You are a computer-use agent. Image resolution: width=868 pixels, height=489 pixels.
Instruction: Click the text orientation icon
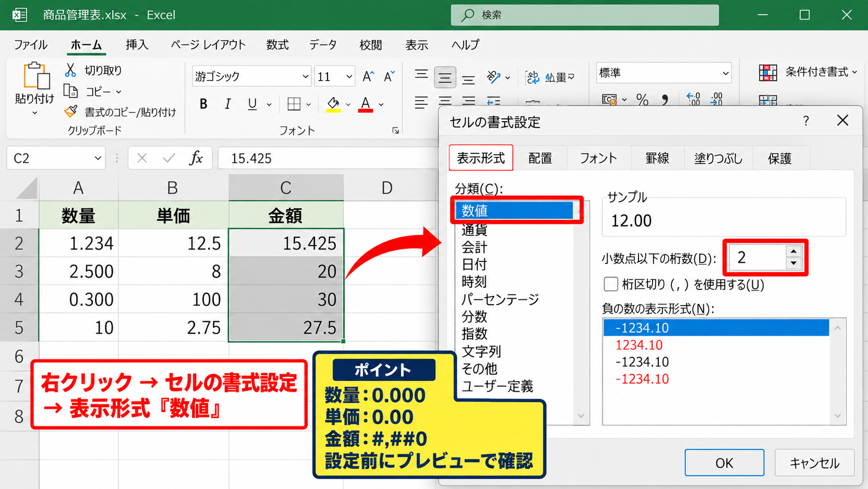(494, 77)
